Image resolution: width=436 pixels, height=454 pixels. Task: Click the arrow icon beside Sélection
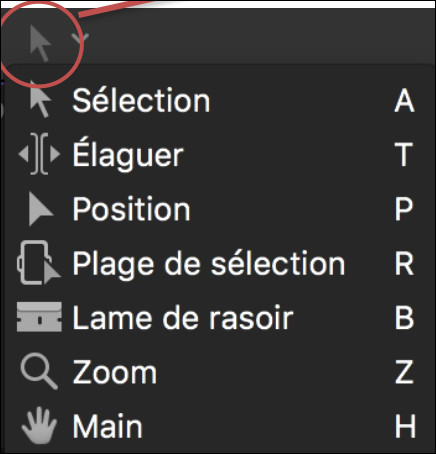[x=40, y=99]
